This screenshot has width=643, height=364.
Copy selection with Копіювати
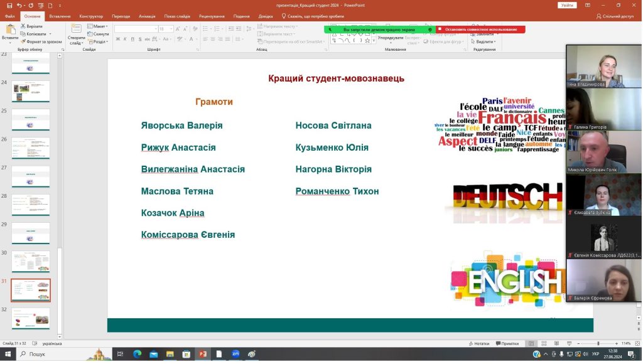[x=34, y=34]
